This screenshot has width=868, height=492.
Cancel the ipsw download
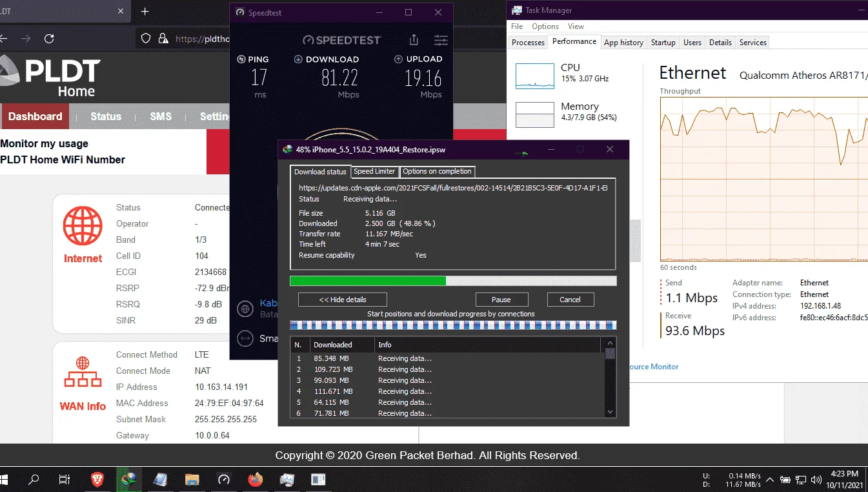click(x=570, y=300)
